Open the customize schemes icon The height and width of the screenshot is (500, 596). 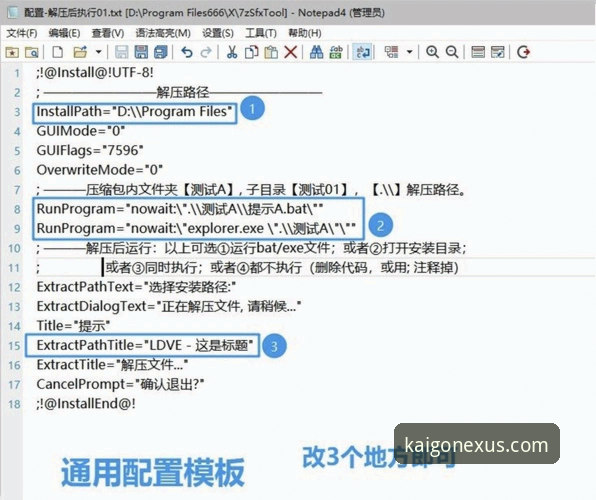[x=497, y=52]
